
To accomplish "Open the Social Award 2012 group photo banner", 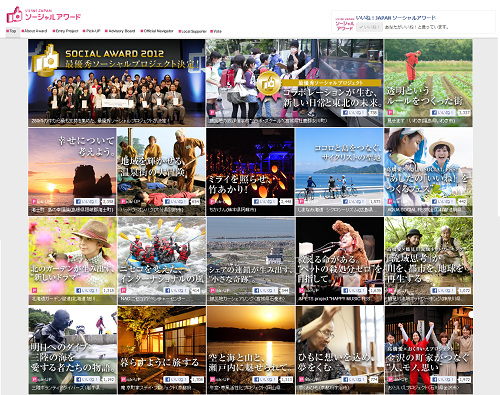I will pyautogui.click(x=117, y=83).
